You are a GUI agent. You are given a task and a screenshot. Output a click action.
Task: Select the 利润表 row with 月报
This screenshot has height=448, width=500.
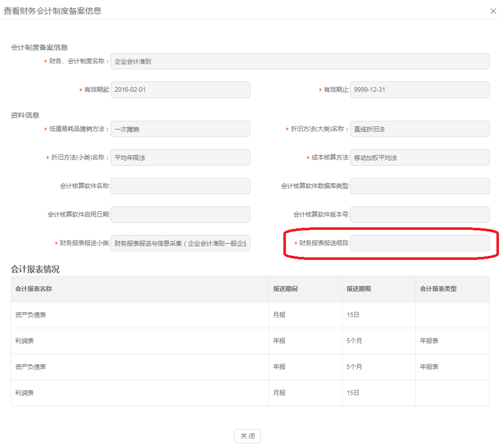[250, 393]
